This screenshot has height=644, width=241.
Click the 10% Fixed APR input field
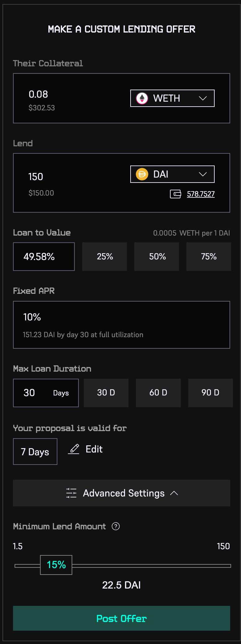click(32, 317)
